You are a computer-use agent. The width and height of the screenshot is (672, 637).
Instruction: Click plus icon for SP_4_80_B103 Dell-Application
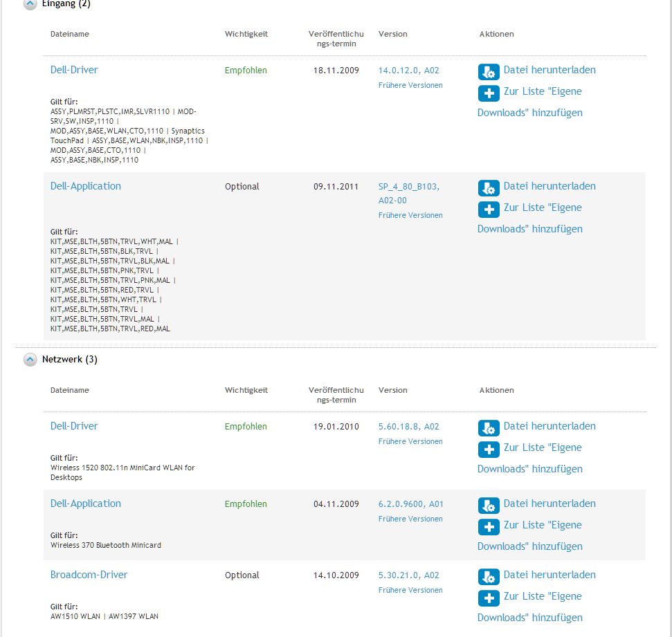(x=489, y=210)
